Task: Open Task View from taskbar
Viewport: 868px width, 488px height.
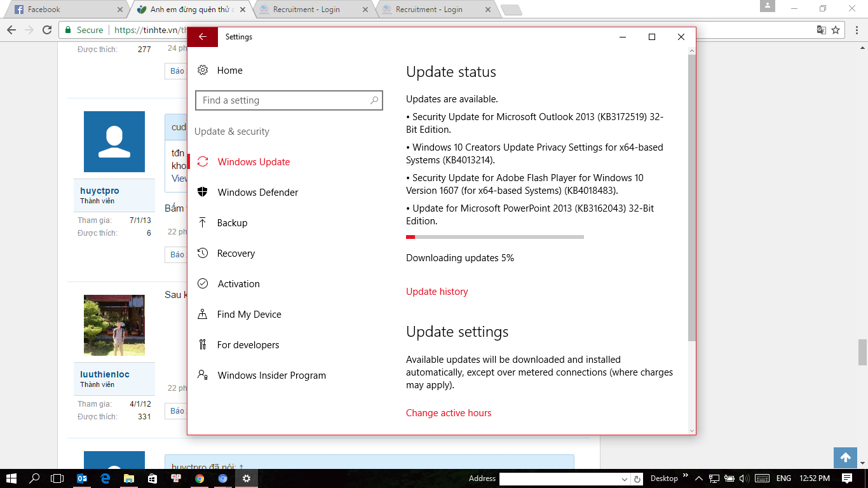Action: click(57, 478)
